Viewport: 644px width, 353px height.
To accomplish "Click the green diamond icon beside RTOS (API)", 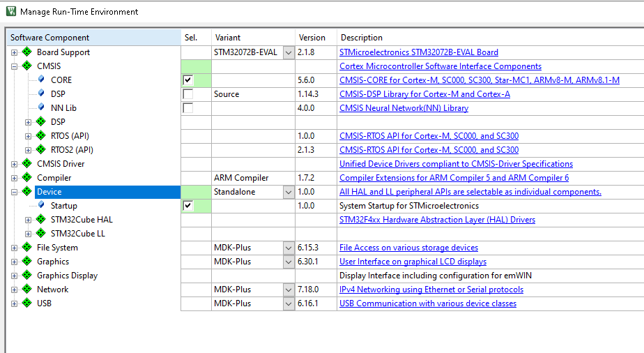I will (x=41, y=135).
